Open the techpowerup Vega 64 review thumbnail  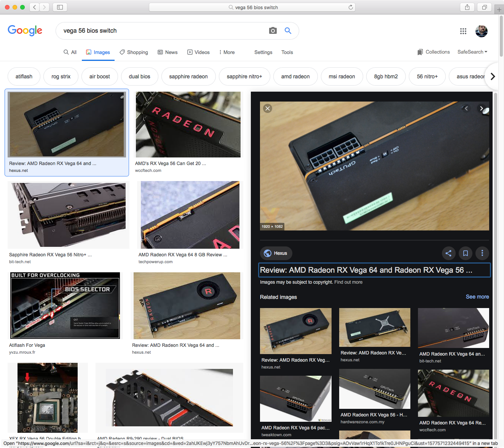click(x=190, y=215)
